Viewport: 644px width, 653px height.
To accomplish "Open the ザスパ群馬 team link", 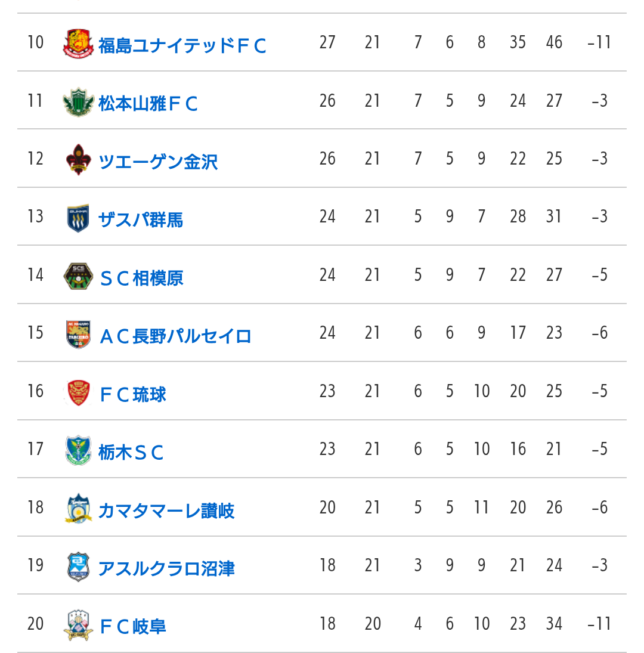I will coord(141,219).
